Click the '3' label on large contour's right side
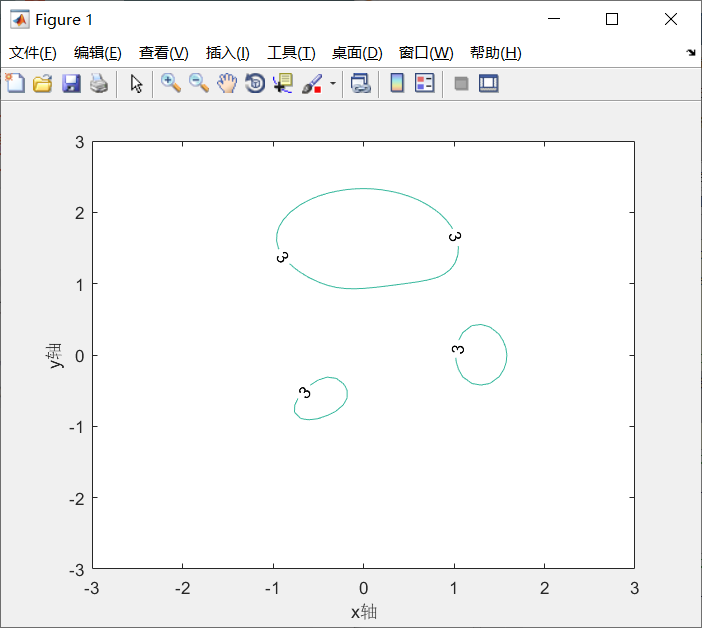This screenshot has width=702, height=628. (455, 236)
